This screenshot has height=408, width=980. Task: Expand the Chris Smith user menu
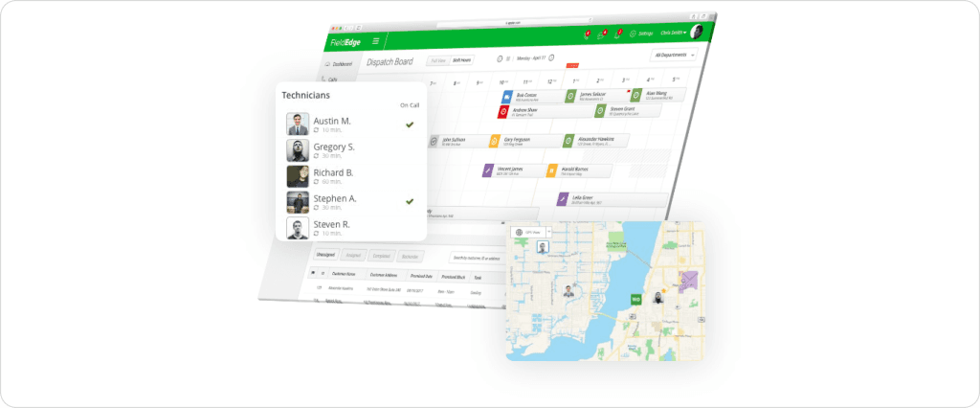coord(673,33)
